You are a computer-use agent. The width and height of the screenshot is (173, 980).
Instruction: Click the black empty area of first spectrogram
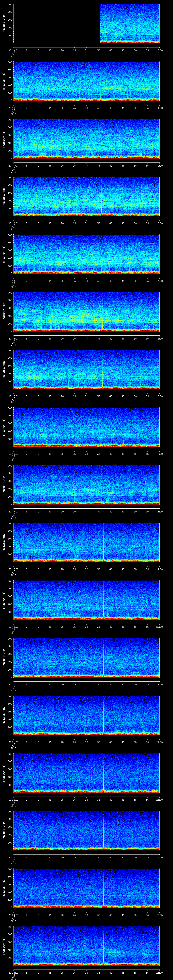pyautogui.click(x=56, y=24)
